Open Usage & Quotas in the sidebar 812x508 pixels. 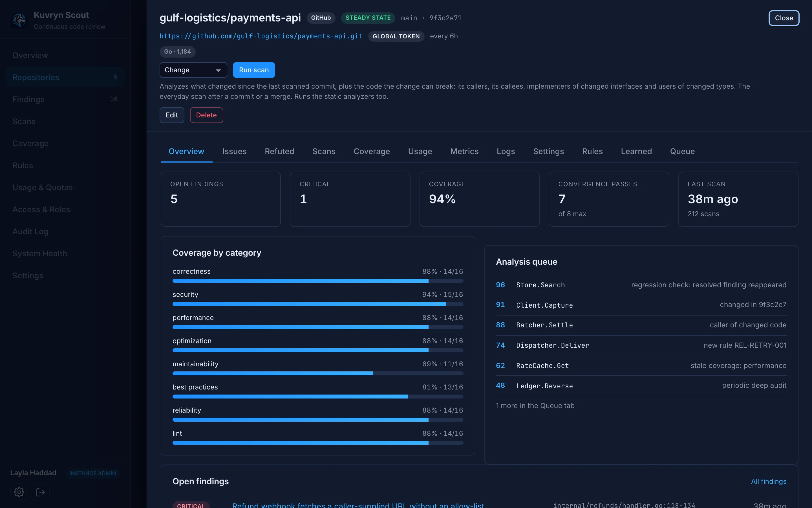65,187
